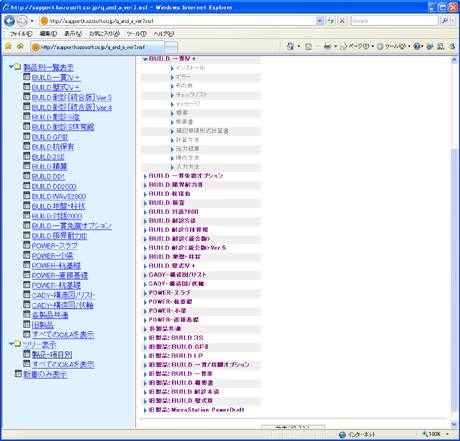Open the search provider dropdown arrow
The height and width of the screenshot is (441, 460).
point(453,21)
